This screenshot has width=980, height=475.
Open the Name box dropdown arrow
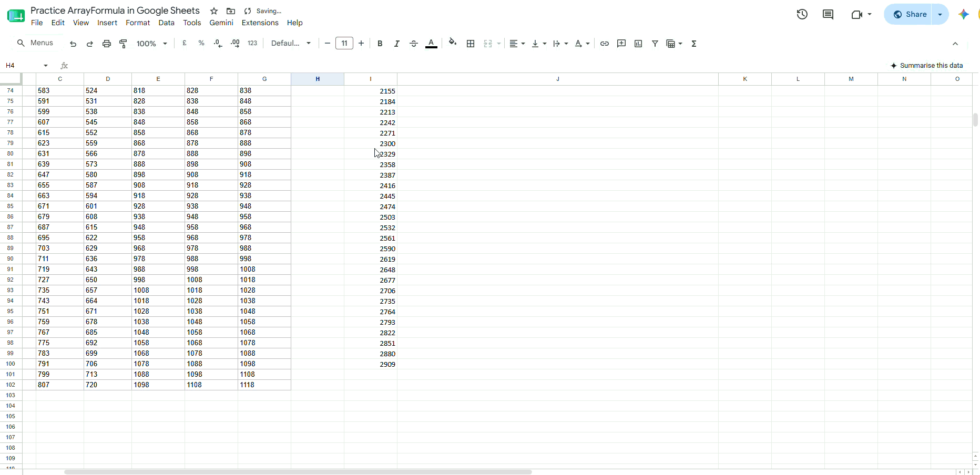click(46, 66)
